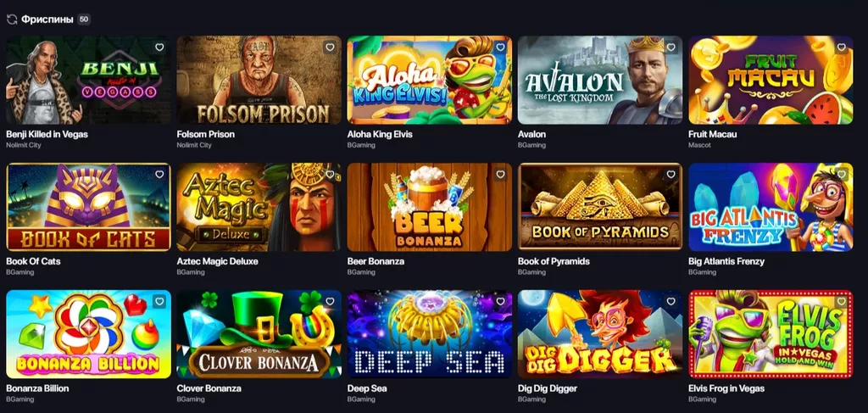The width and height of the screenshot is (868, 413).
Task: Add Deep Sea to favorites
Action: coord(500,302)
